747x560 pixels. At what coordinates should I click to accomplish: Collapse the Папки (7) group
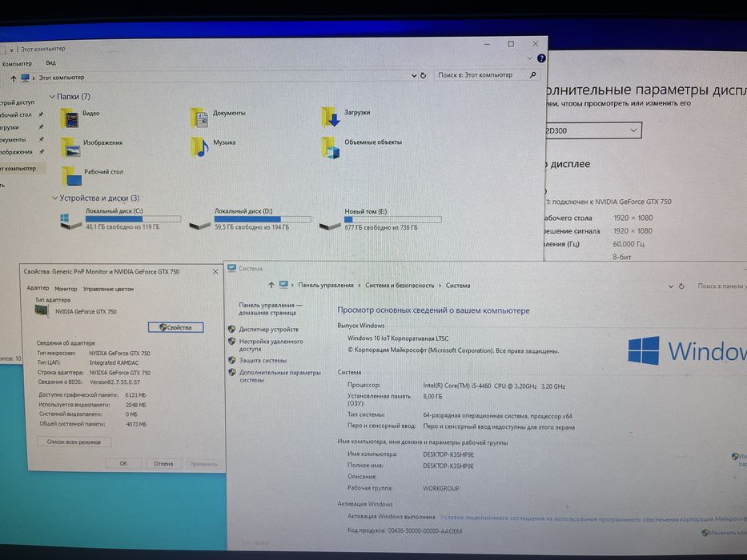click(52, 97)
